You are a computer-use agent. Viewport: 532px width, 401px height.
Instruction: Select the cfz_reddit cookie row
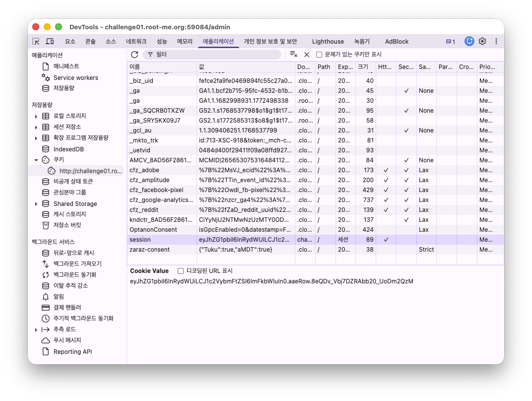click(315, 209)
